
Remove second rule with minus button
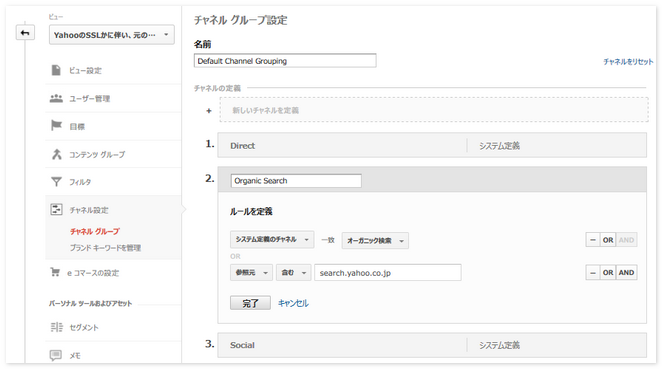593,273
